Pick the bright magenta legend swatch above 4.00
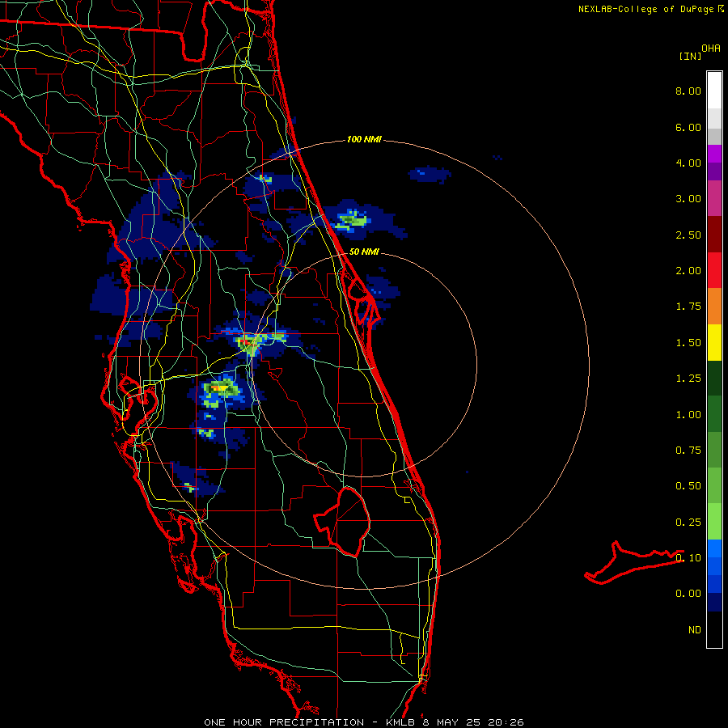The image size is (728, 728). click(714, 154)
